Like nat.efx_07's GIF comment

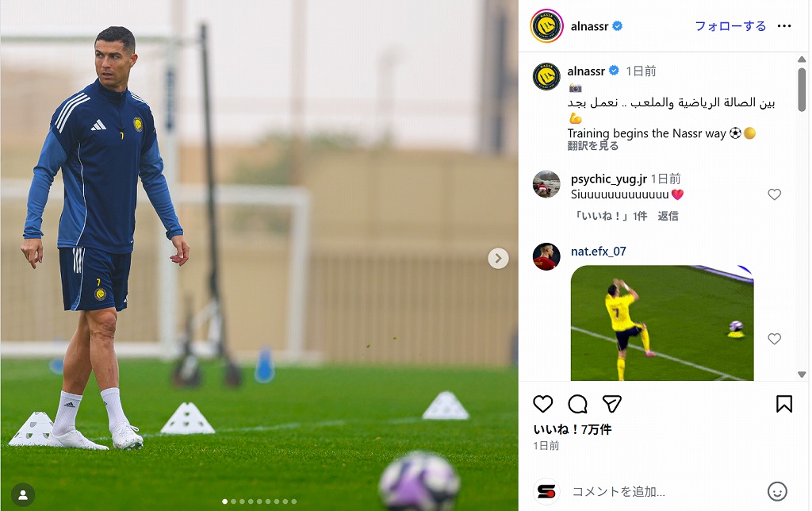point(774,339)
